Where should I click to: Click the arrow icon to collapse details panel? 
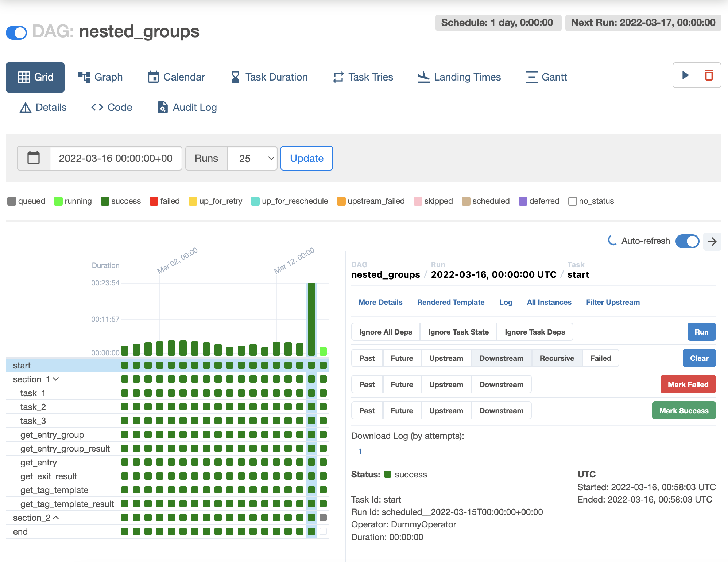pyautogui.click(x=712, y=241)
